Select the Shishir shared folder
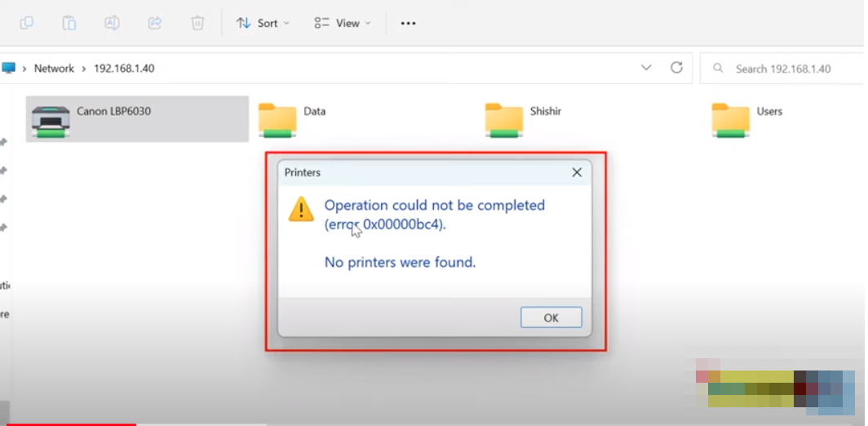This screenshot has width=868, height=426. [503, 119]
